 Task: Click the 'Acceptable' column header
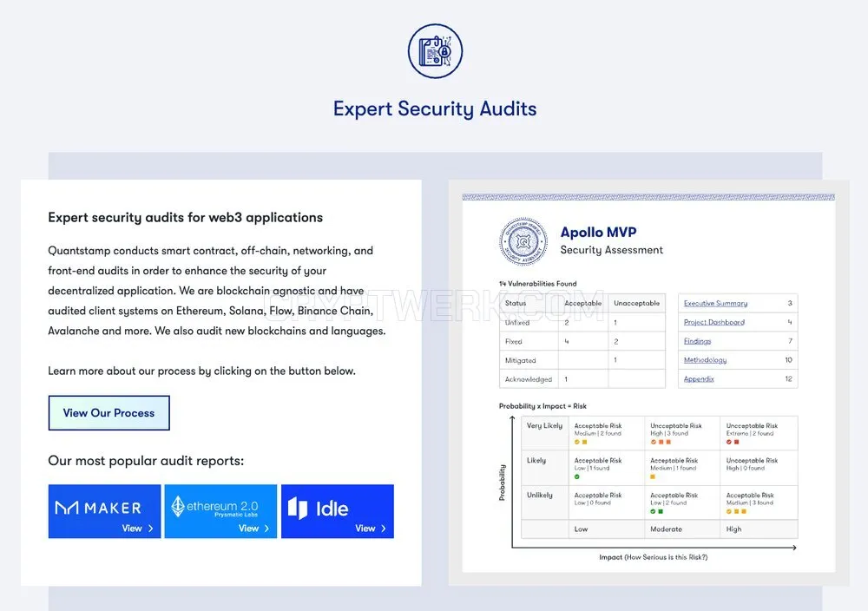pyautogui.click(x=583, y=303)
